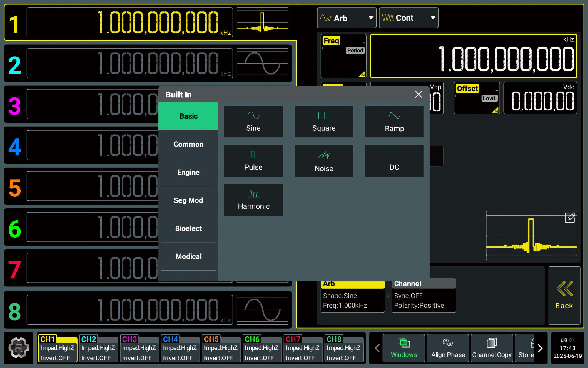588x368 pixels.
Task: Select the CH6 status tab
Action: coord(262,348)
